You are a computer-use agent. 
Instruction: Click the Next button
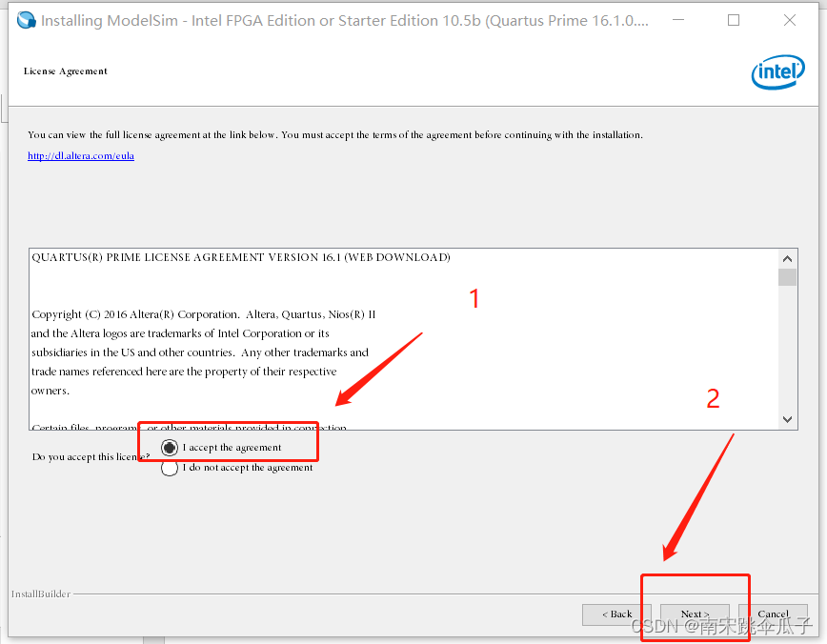pyautogui.click(x=695, y=614)
